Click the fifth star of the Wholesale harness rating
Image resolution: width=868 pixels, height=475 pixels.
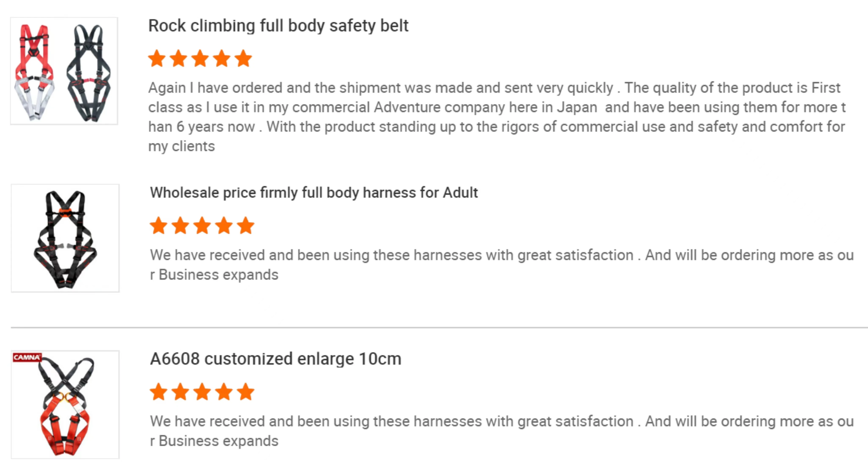tap(245, 226)
